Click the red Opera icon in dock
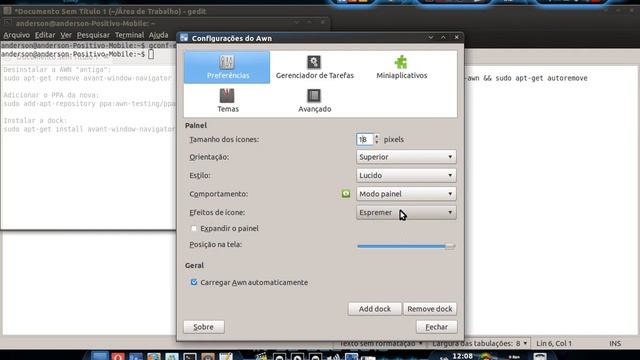This screenshot has height=360, width=640. [x=118, y=357]
